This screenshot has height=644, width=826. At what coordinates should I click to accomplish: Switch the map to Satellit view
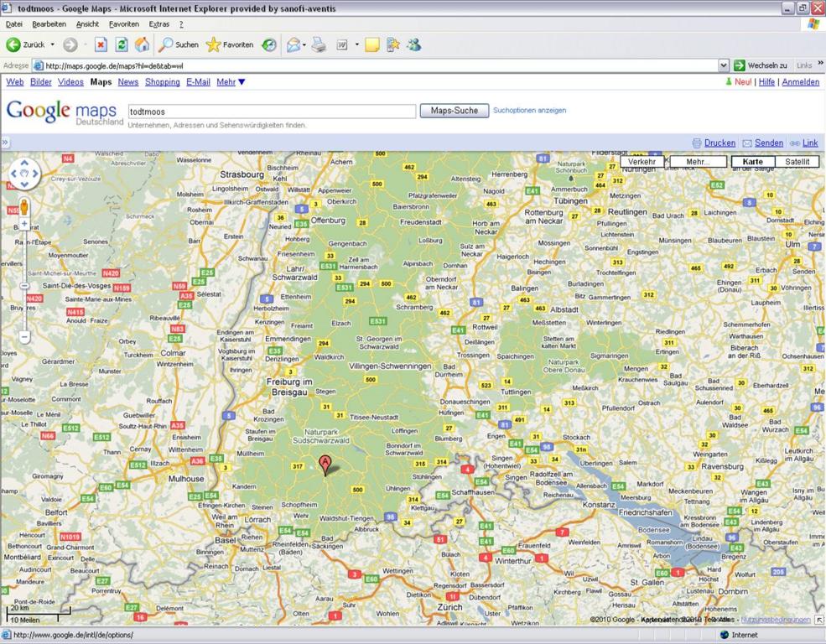coord(797,162)
